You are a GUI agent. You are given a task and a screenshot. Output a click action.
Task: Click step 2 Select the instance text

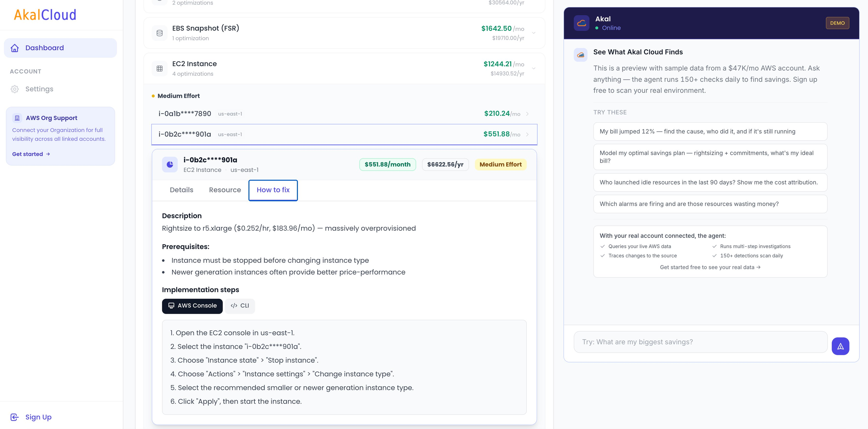236,347
